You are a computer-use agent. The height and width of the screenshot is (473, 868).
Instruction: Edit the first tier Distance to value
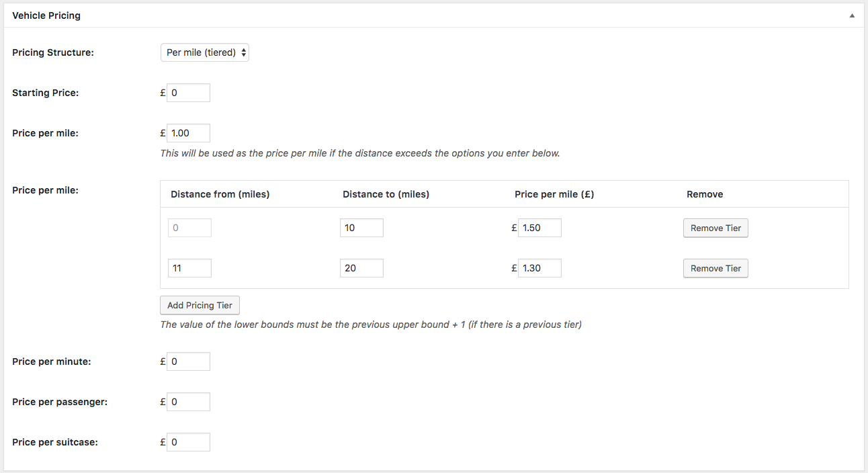pos(361,228)
